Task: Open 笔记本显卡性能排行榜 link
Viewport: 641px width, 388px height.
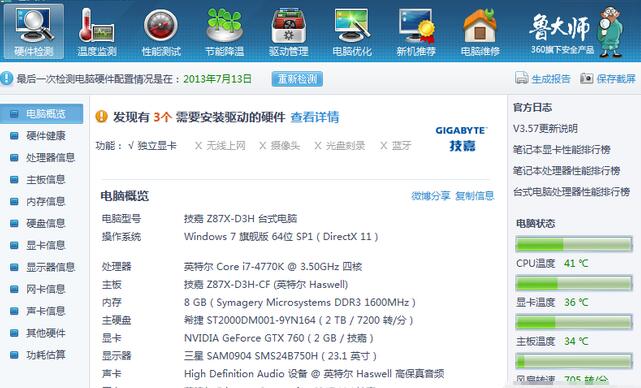Action: coord(562,150)
